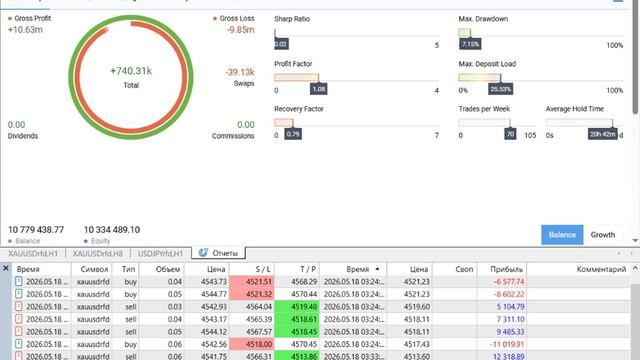Sort by Символ column header

(x=91, y=269)
